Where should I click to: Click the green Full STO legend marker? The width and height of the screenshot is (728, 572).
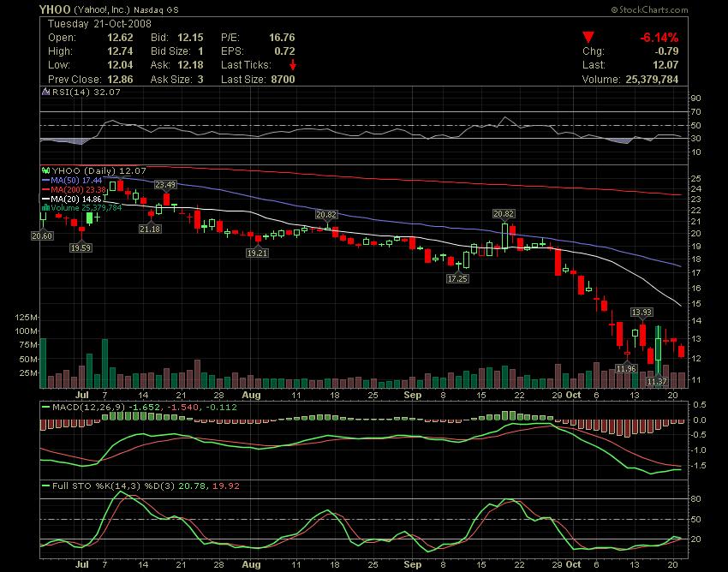[46, 486]
